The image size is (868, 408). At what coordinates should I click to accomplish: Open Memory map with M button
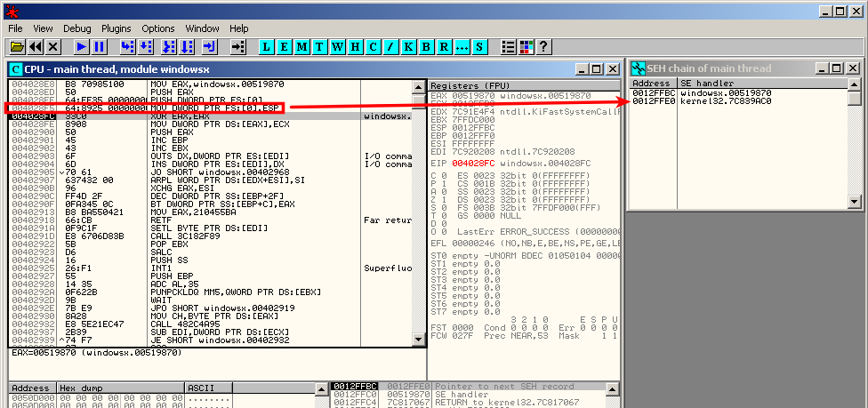click(302, 46)
